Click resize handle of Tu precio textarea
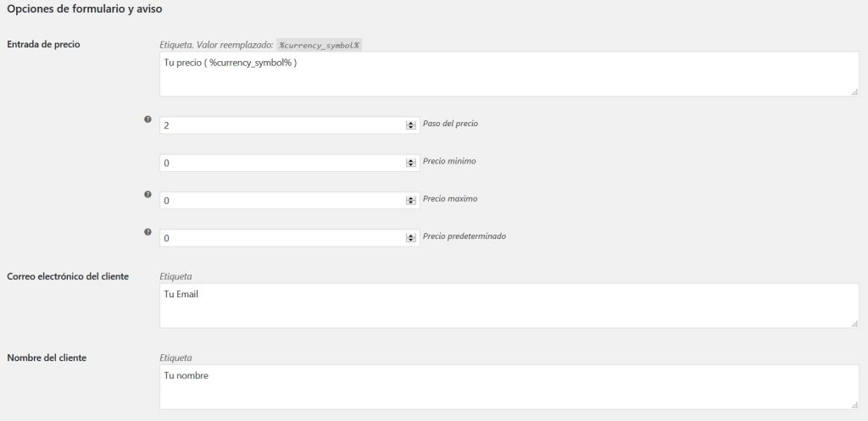 pyautogui.click(x=854, y=91)
